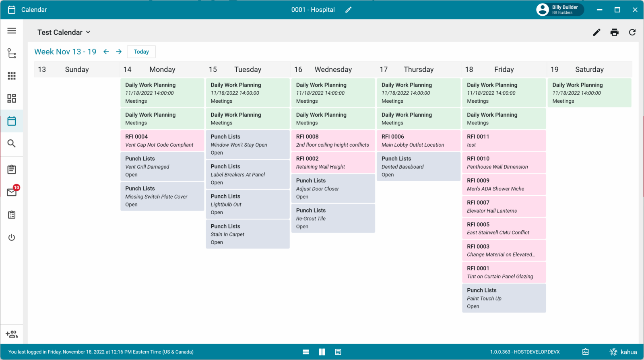Screen dimensions: 644x360
Task: Click the apps grid icon in sidebar
Action: (x=12, y=76)
